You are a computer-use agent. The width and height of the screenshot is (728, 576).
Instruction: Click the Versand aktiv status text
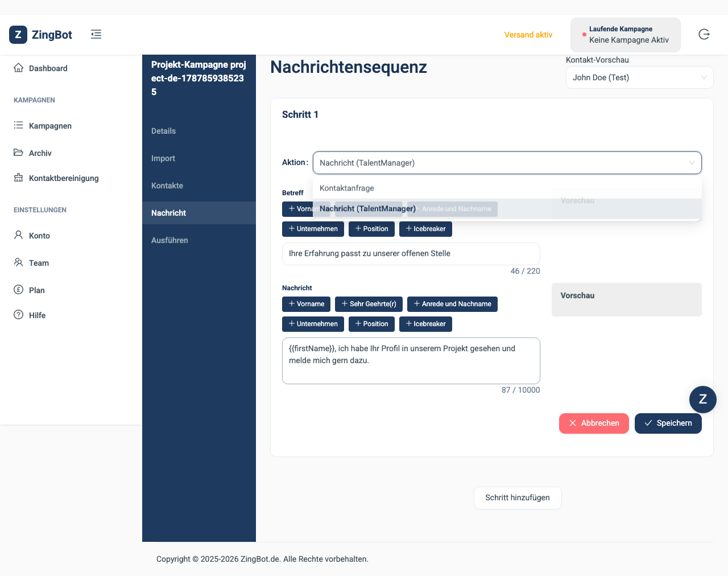[528, 35]
